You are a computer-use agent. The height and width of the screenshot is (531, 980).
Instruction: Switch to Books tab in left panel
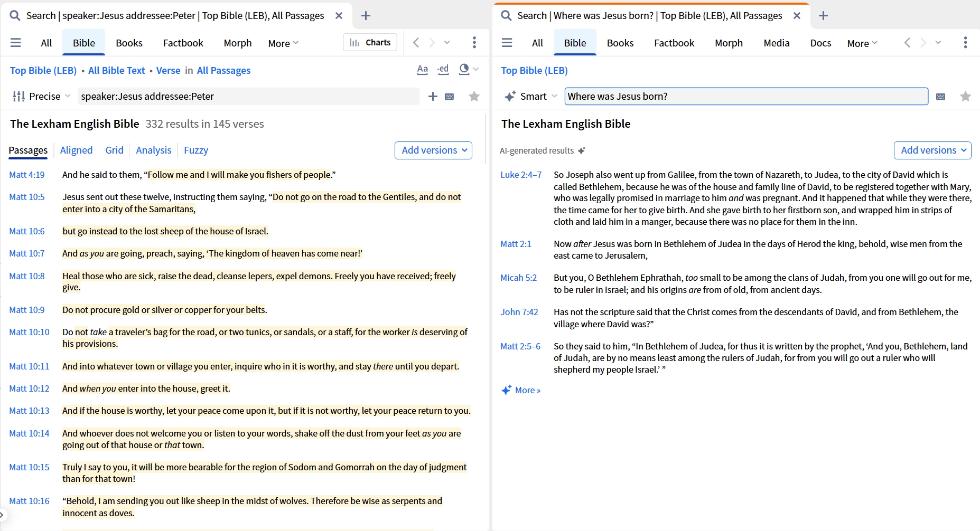pos(129,43)
